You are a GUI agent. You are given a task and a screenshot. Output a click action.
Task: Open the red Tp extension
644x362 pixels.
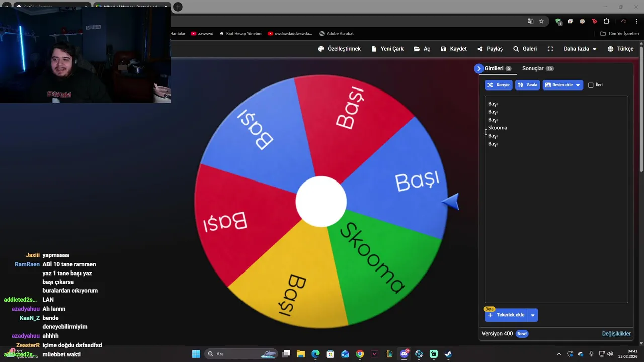coord(594,21)
